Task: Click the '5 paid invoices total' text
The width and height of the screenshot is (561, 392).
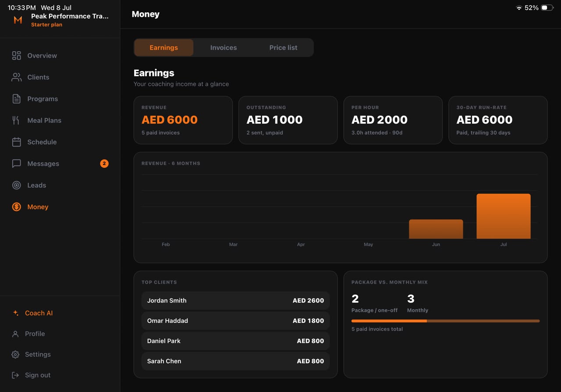Action: click(377, 329)
